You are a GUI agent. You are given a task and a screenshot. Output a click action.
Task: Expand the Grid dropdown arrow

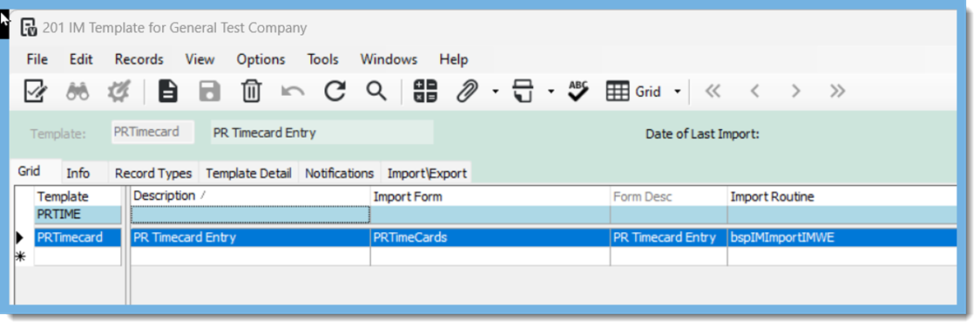677,92
